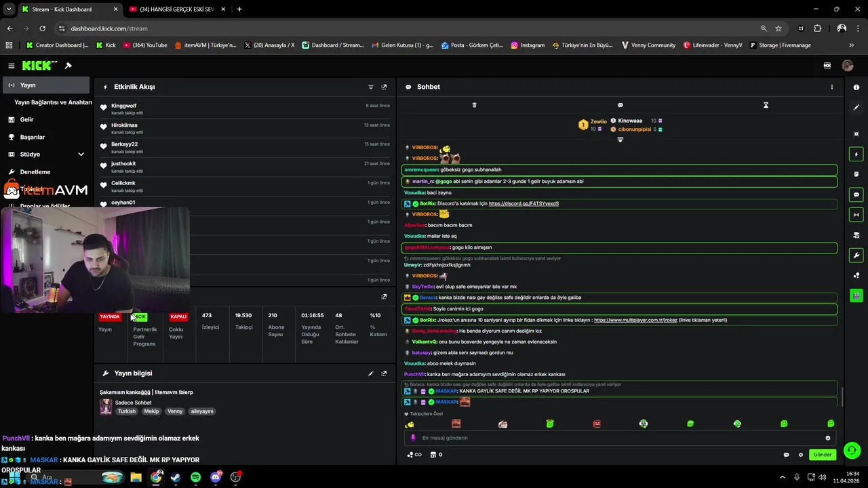
Task: Click the Kinggwolf follow event row
Action: coord(245,108)
